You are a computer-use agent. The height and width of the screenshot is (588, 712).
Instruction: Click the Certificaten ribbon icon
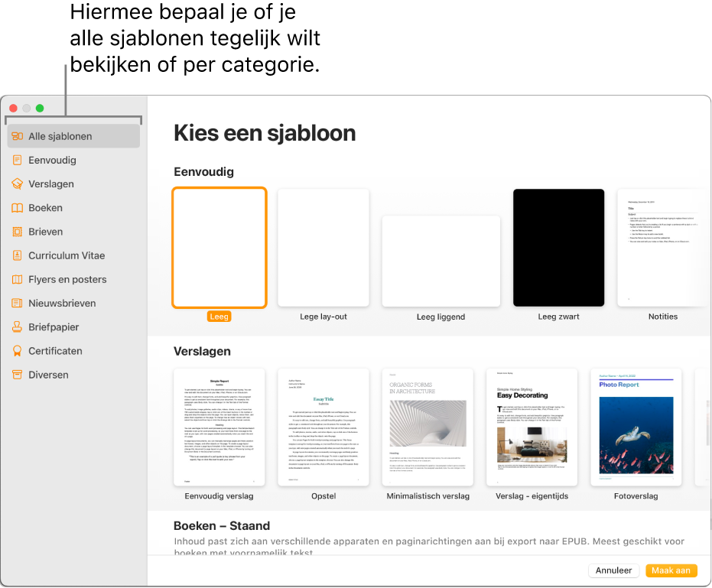tap(18, 351)
